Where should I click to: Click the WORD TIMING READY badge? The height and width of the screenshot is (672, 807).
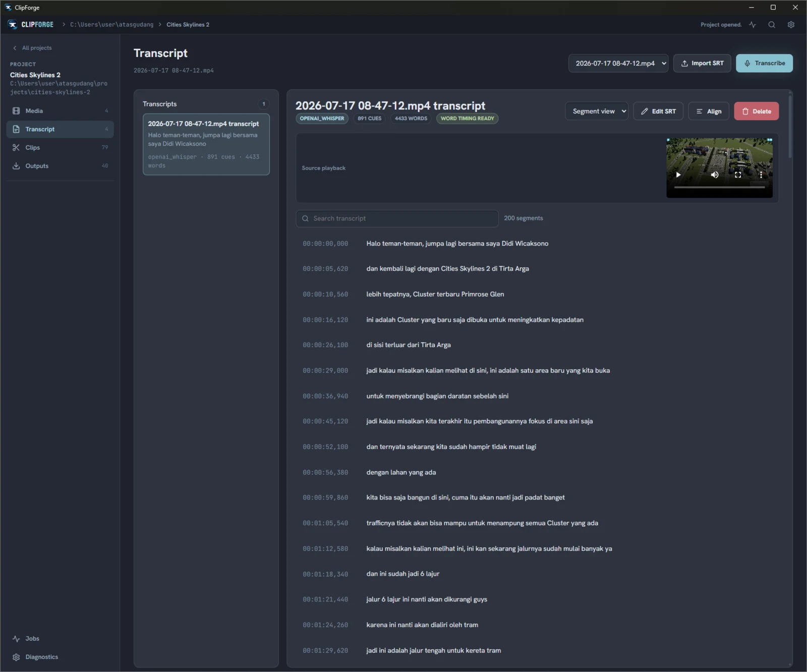click(468, 119)
